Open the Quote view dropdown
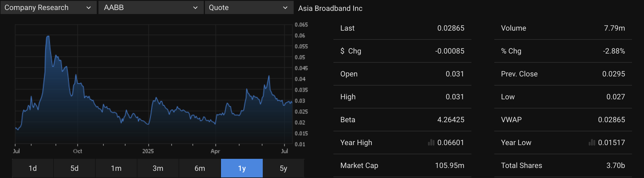 [x=249, y=8]
